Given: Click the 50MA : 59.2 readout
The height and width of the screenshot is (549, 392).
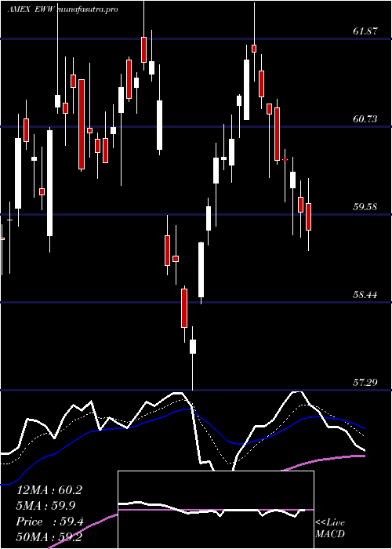Looking at the screenshot, I should point(49,536).
